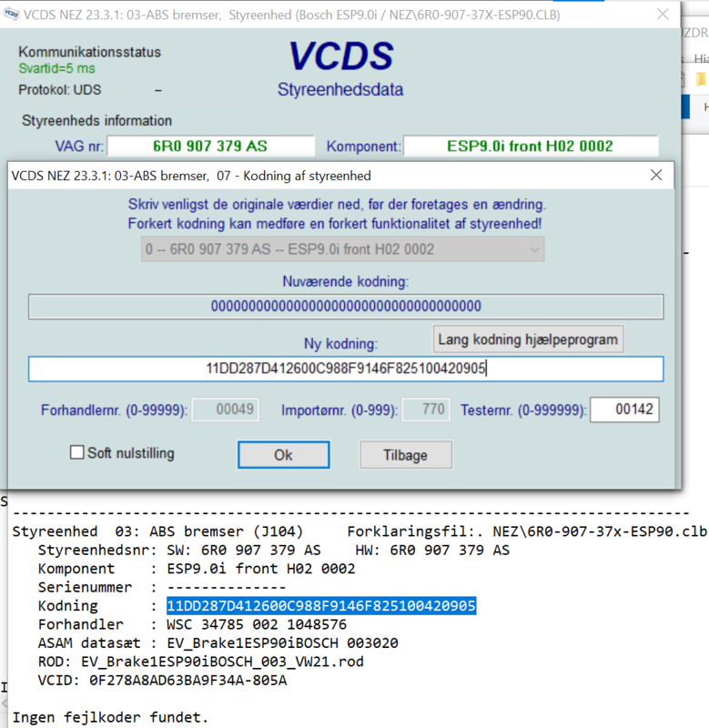Image resolution: width=709 pixels, height=728 pixels.
Task: Click the highlighted Kodning value in log
Action: tap(321, 606)
